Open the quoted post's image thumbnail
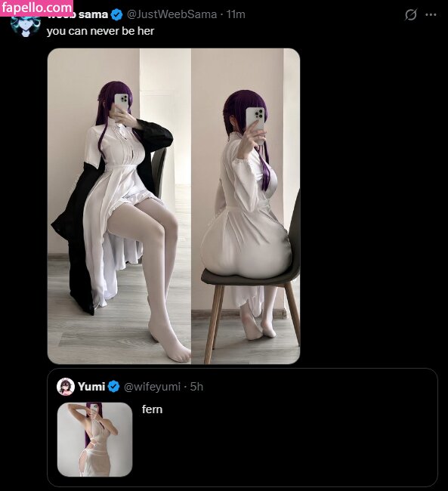The height and width of the screenshot is (491, 448). pyautogui.click(x=94, y=440)
